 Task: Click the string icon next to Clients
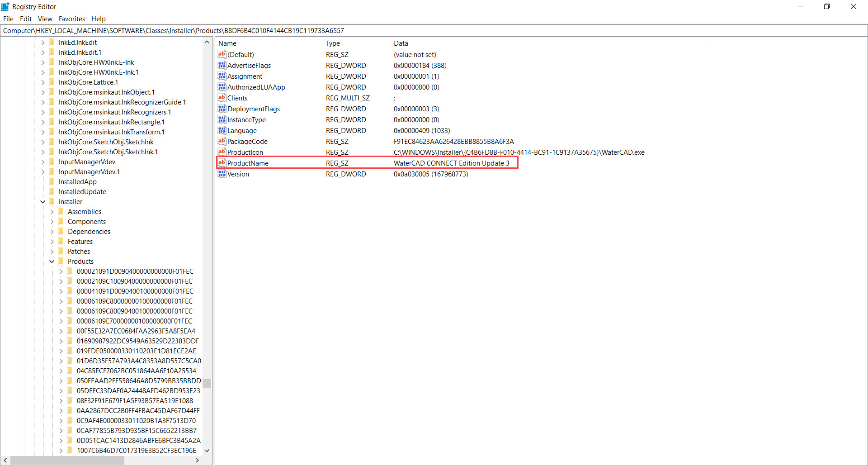222,98
